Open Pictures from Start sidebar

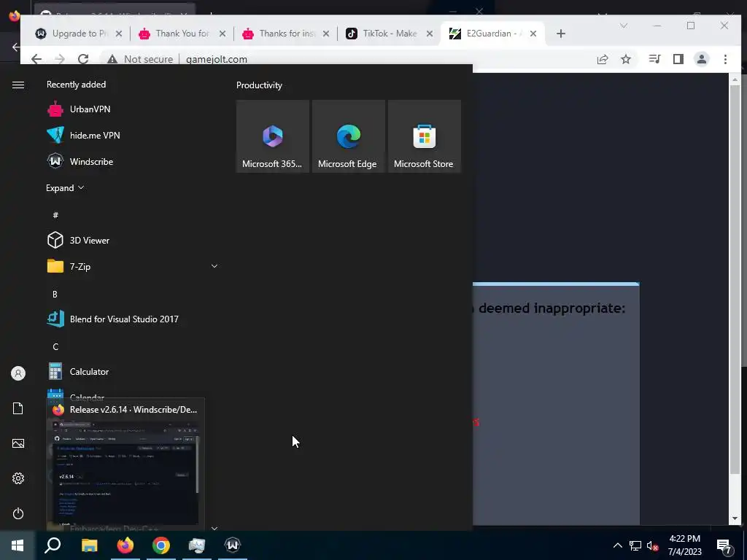pos(18,443)
